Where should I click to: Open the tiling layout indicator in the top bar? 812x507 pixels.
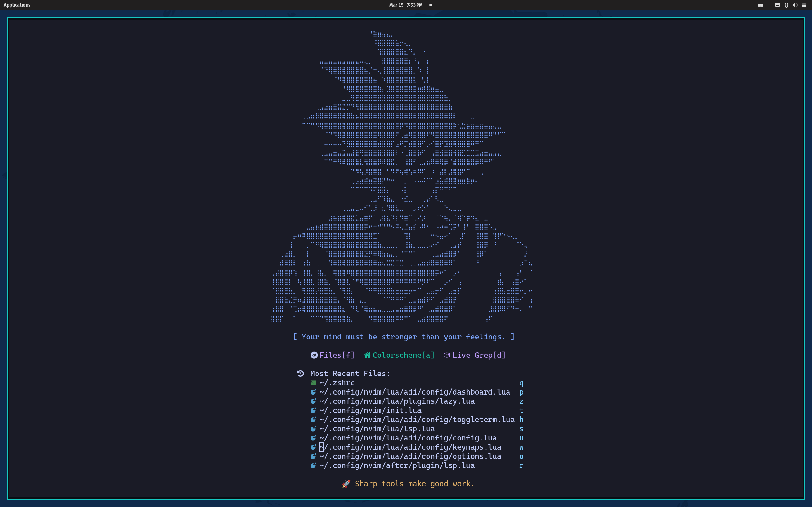point(760,5)
